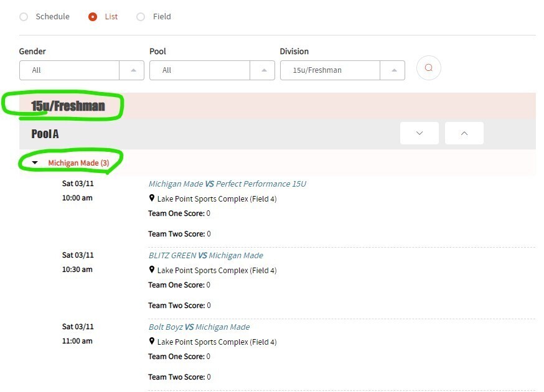The image size is (544, 392).
Task: Click the 10:00 am game time
Action: (x=77, y=198)
